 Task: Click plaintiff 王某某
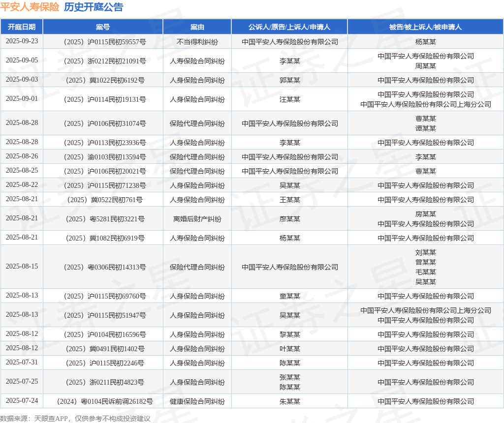pos(289,200)
